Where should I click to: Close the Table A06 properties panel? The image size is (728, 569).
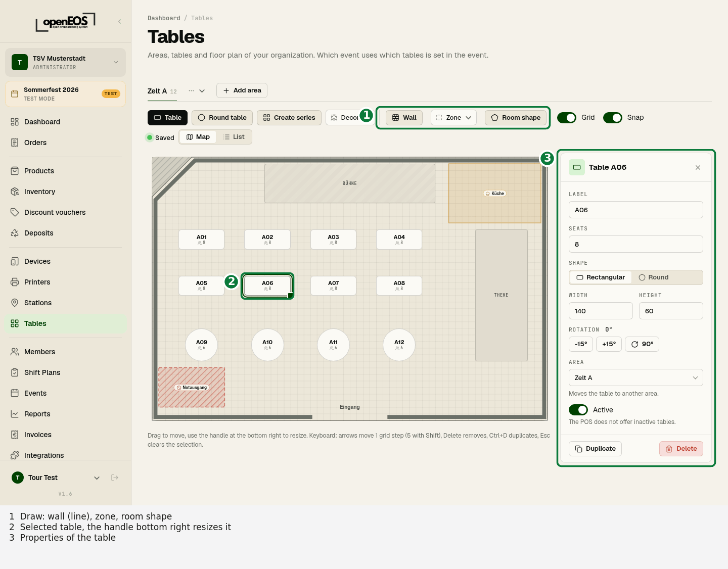698,167
